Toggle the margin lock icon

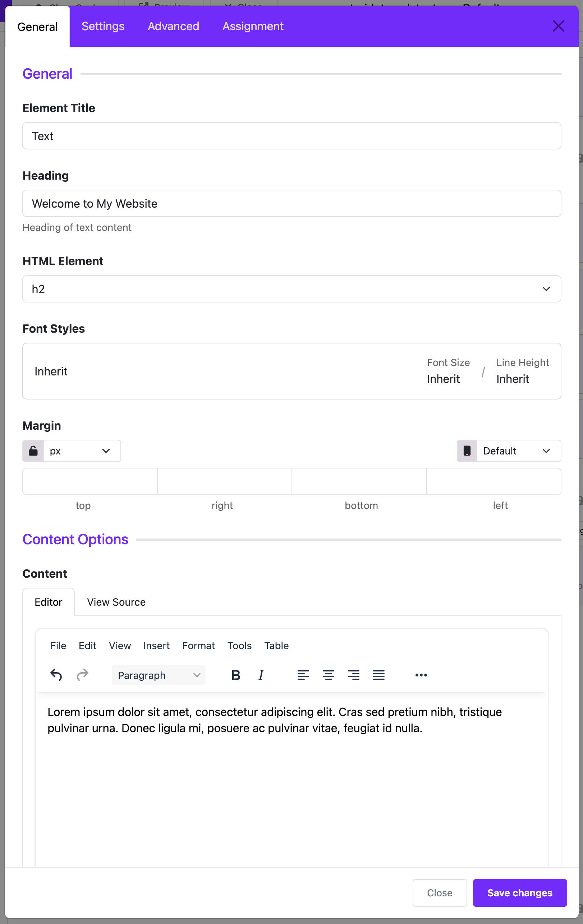pyautogui.click(x=33, y=451)
